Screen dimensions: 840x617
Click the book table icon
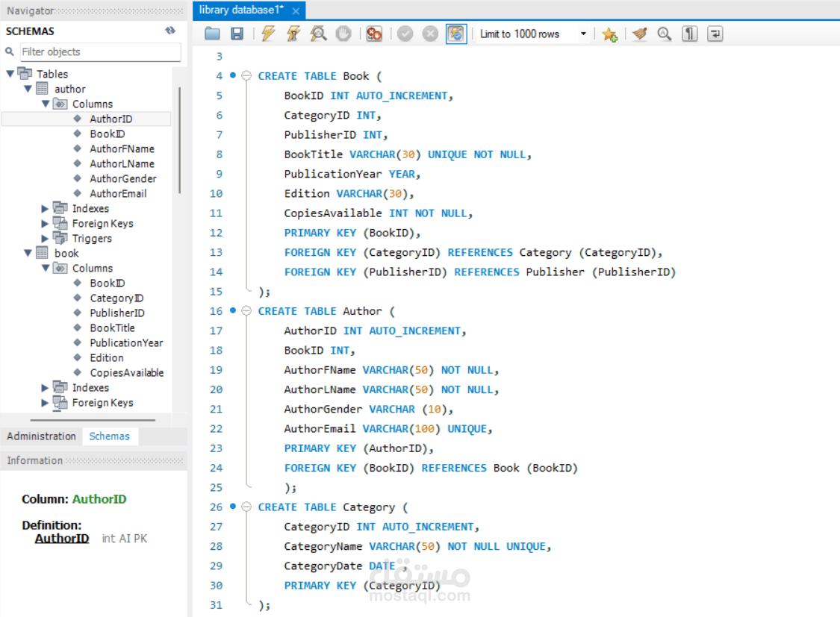42,253
